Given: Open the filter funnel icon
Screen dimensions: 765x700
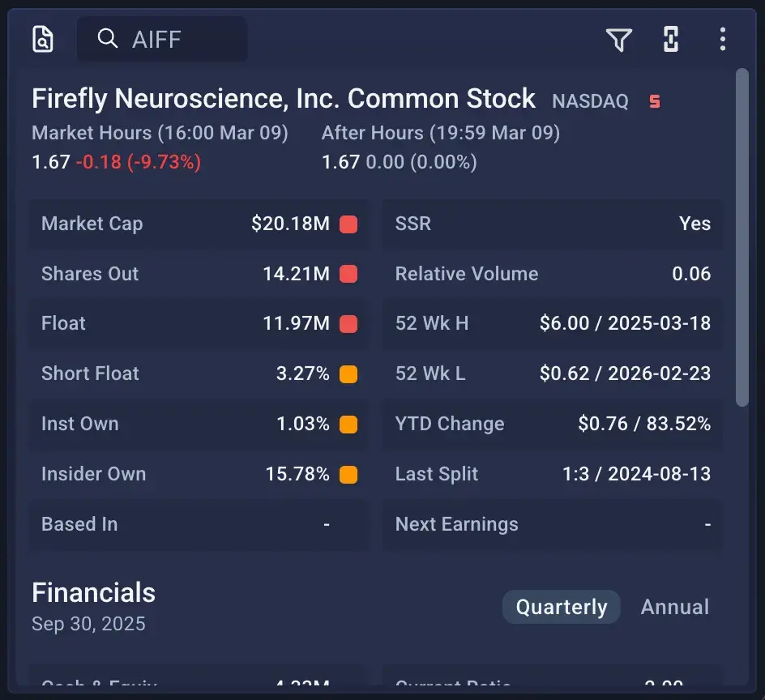Looking at the screenshot, I should (619, 39).
